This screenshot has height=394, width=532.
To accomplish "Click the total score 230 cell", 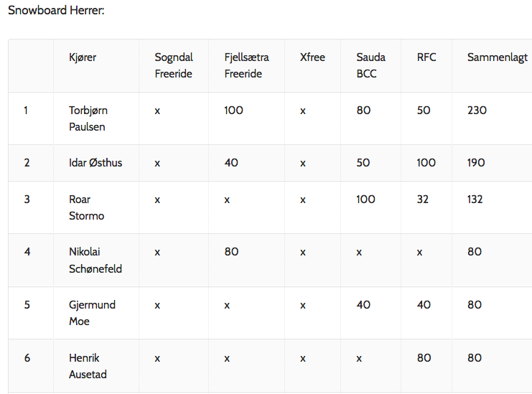I will (477, 111).
